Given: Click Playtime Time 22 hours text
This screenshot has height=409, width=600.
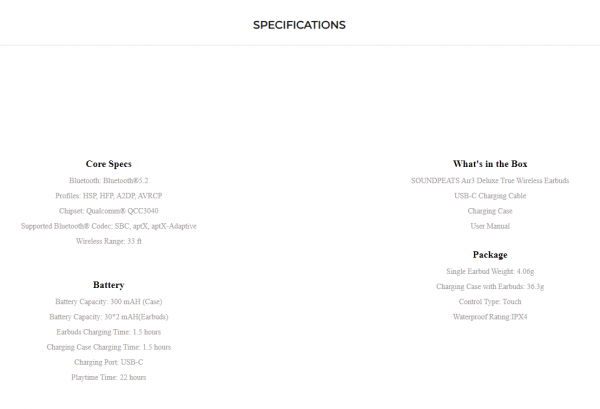Looking at the screenshot, I should click(x=109, y=377).
